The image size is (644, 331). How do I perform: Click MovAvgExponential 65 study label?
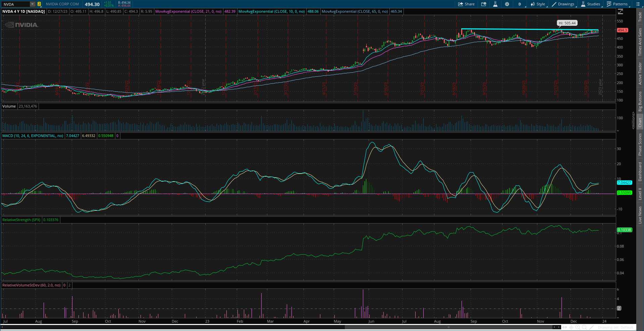click(355, 11)
